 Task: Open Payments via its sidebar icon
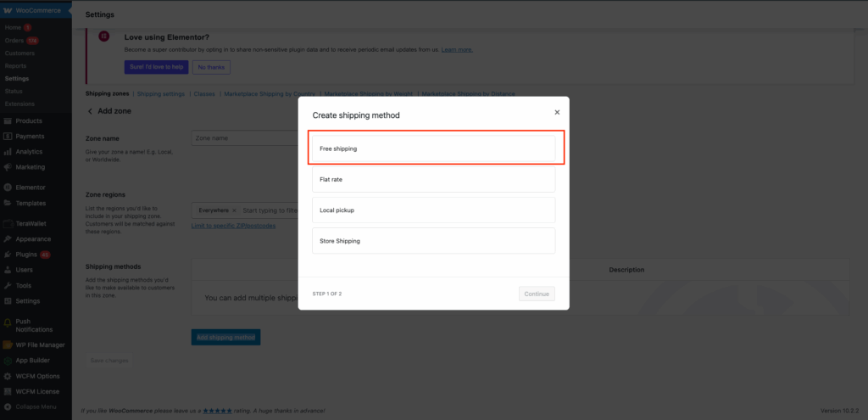point(8,136)
